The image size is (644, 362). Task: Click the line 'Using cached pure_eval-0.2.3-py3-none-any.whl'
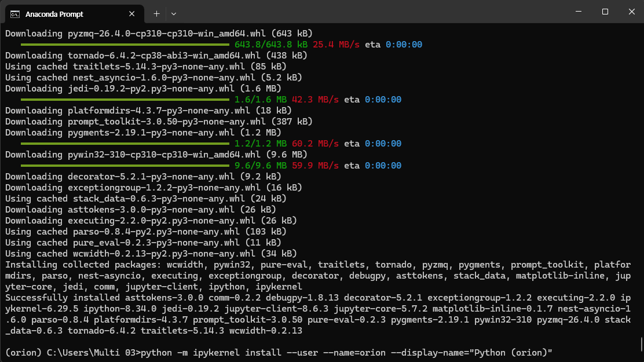(144, 243)
